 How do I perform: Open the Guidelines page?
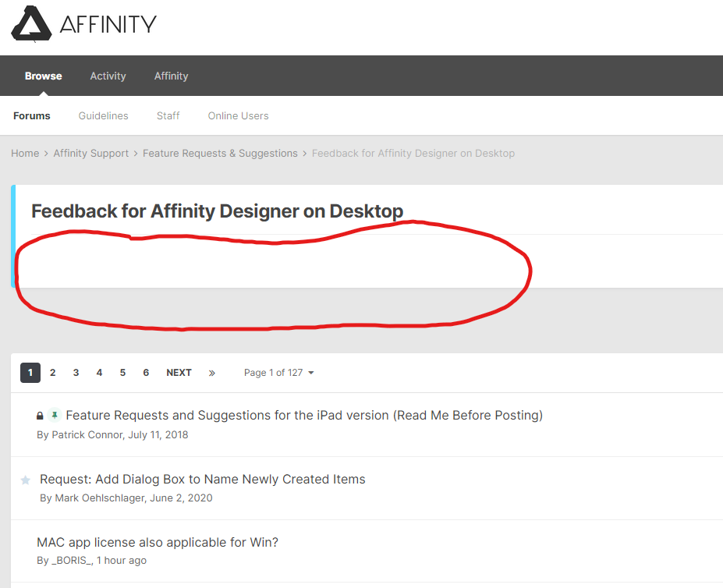(103, 115)
